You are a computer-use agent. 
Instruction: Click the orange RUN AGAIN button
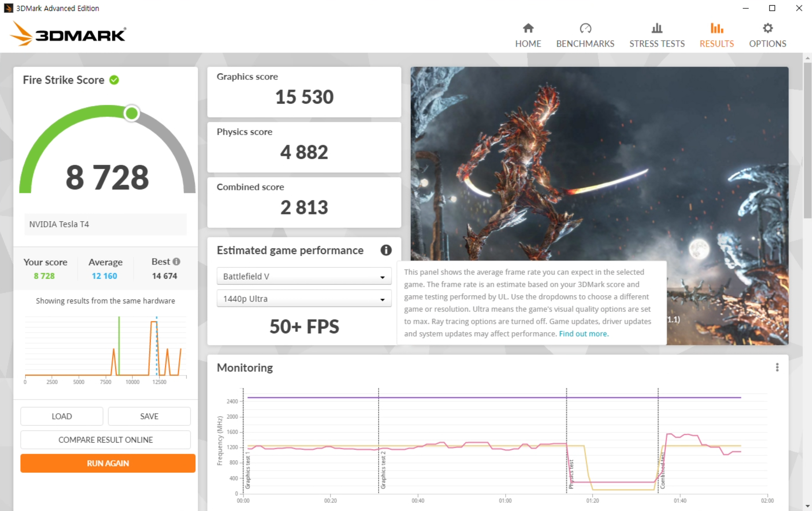pos(108,463)
